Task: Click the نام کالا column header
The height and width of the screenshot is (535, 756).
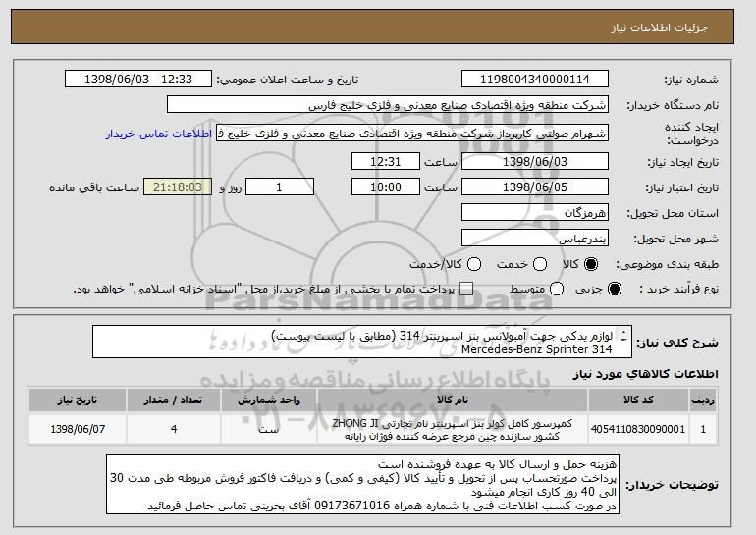Action: pos(453,401)
